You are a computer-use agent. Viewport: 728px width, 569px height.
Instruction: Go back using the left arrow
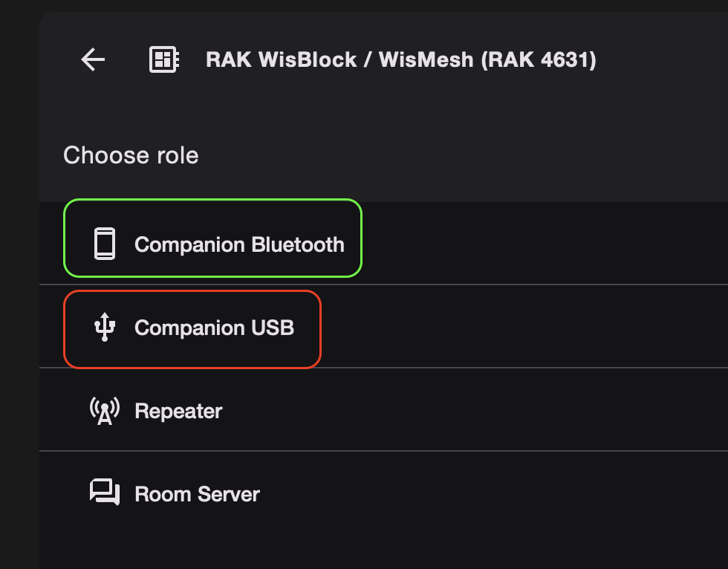click(93, 59)
